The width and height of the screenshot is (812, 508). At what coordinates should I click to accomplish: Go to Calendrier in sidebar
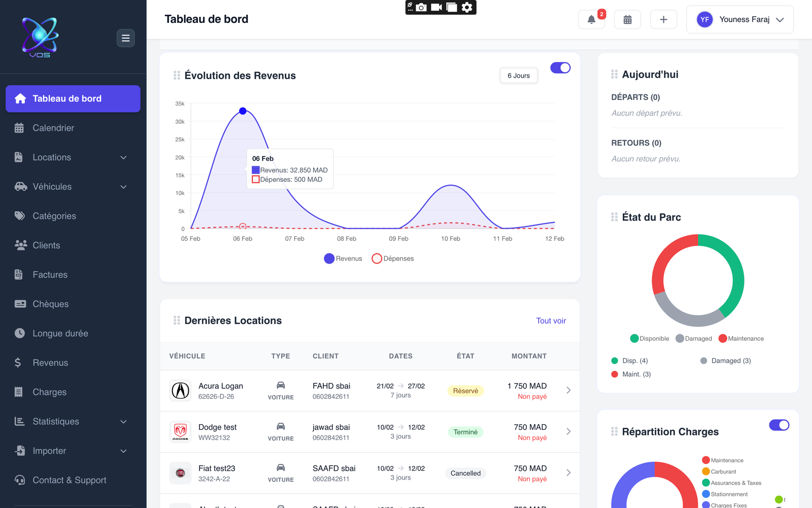53,128
